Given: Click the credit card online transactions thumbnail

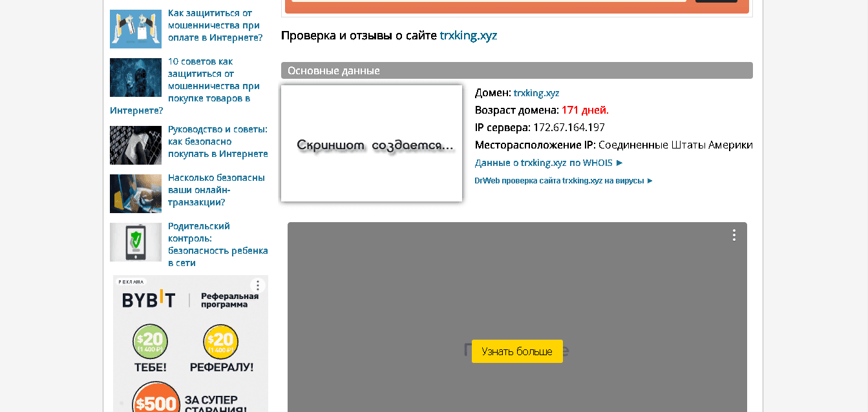Looking at the screenshot, I should [x=135, y=194].
